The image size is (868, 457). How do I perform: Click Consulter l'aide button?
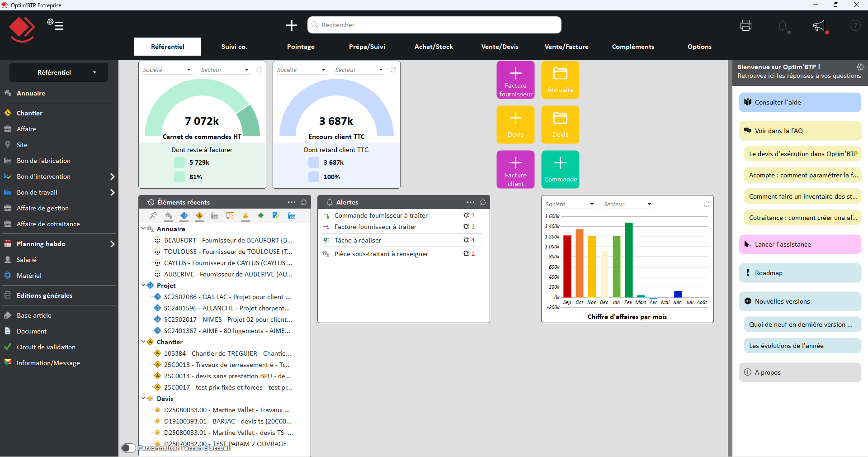click(x=800, y=102)
